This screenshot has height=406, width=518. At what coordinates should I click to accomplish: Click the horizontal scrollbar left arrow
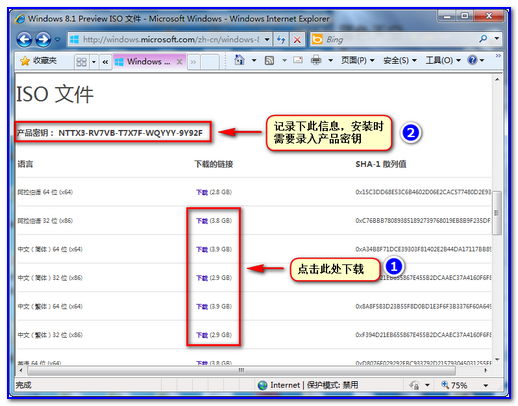click(21, 370)
